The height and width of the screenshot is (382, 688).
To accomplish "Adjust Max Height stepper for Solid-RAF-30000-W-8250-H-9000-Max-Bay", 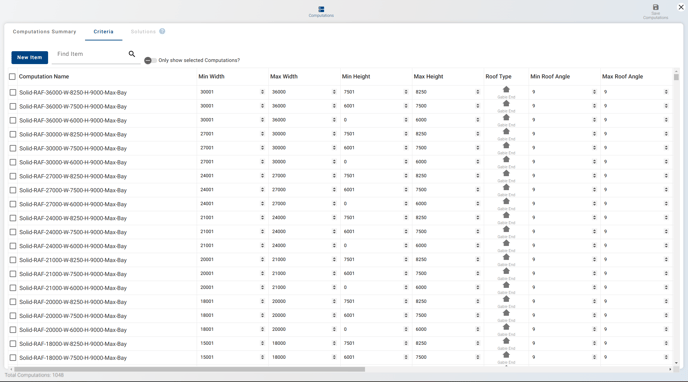I will point(477,134).
